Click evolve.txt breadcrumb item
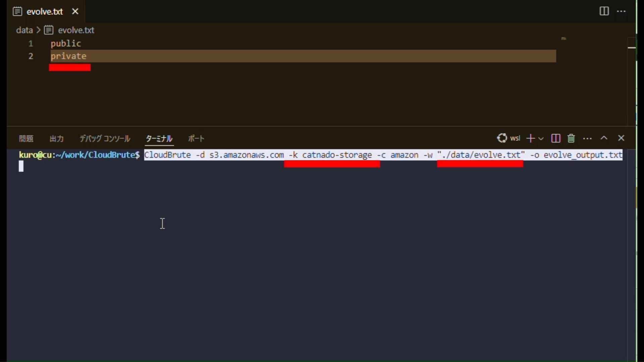The width and height of the screenshot is (644, 362). (x=76, y=30)
